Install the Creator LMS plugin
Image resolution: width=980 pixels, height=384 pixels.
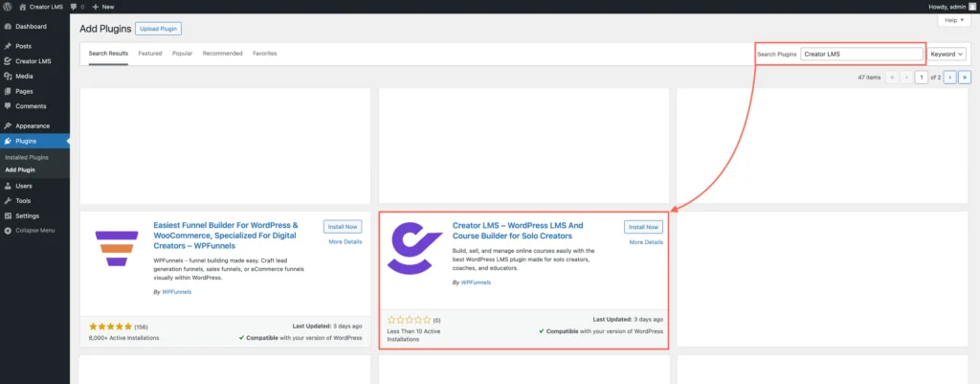pyautogui.click(x=644, y=226)
